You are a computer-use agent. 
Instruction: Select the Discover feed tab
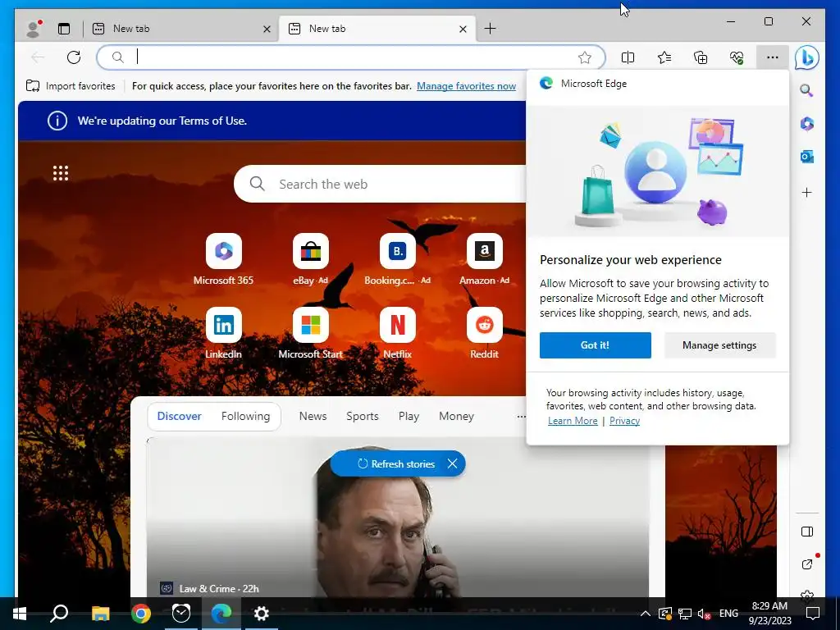pyautogui.click(x=180, y=416)
